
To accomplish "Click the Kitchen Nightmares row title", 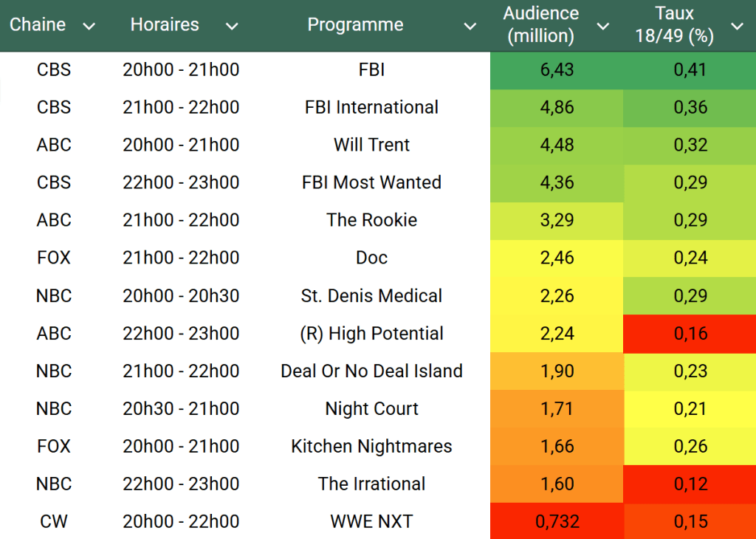I will point(371,447).
